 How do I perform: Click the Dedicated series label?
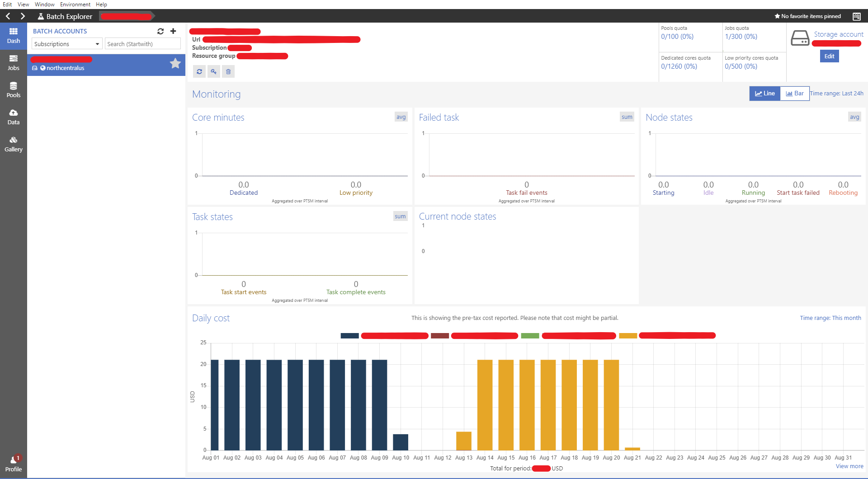[244, 193]
